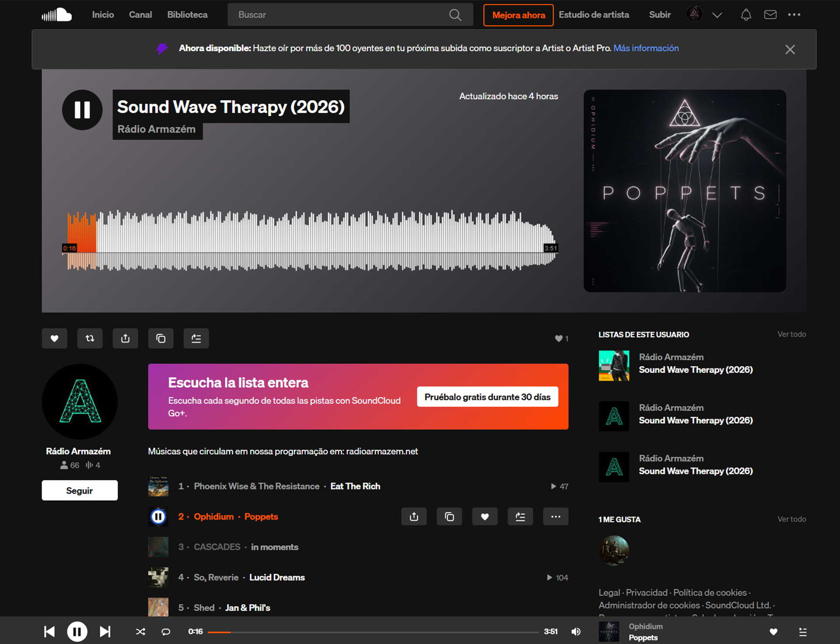This screenshot has width=840, height=644.
Task: Expand the profile dropdown chevron
Action: [717, 15]
